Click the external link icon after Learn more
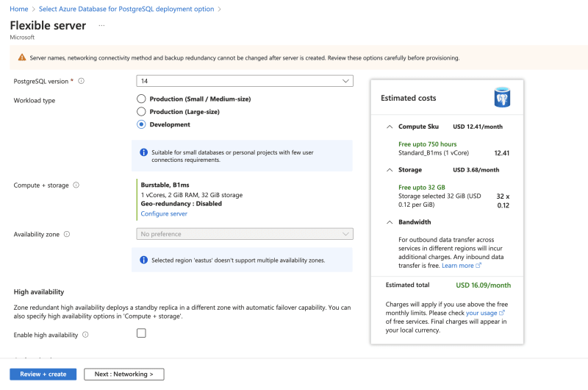Screen dimensions: 588x390 (x=478, y=266)
